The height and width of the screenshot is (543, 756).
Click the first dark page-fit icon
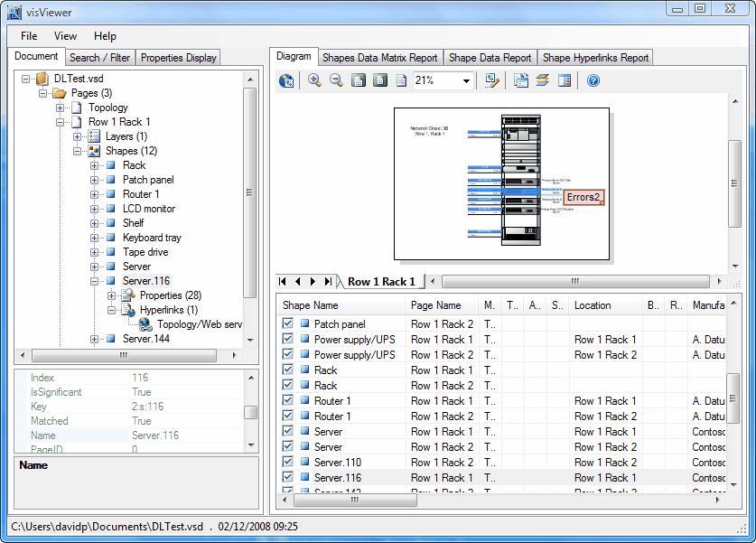coord(359,80)
